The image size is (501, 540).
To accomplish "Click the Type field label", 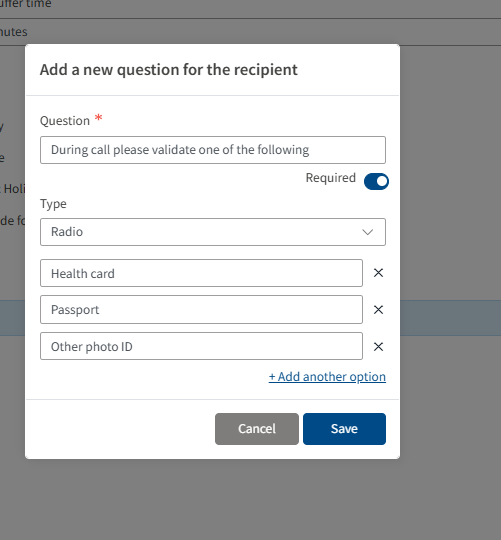I will [53, 204].
